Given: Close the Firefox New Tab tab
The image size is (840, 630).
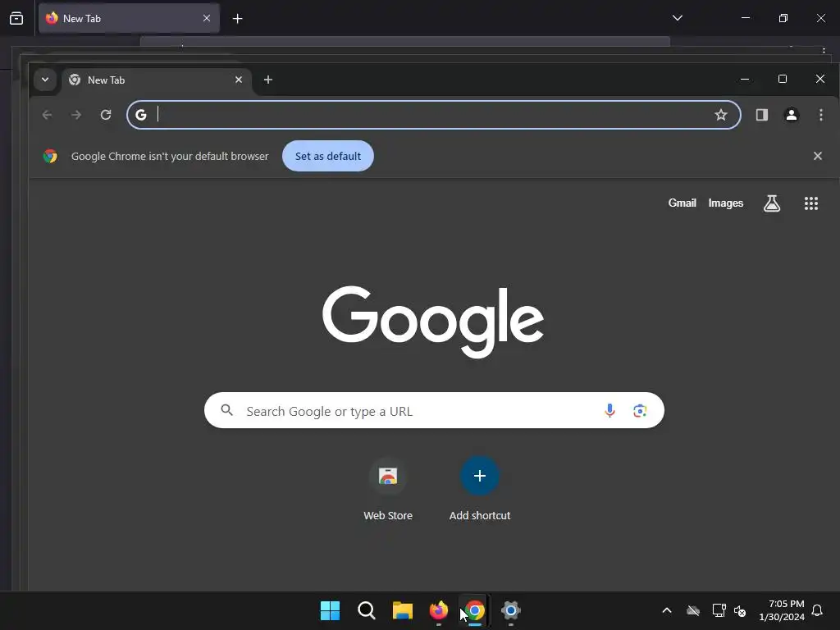Looking at the screenshot, I should click(206, 18).
